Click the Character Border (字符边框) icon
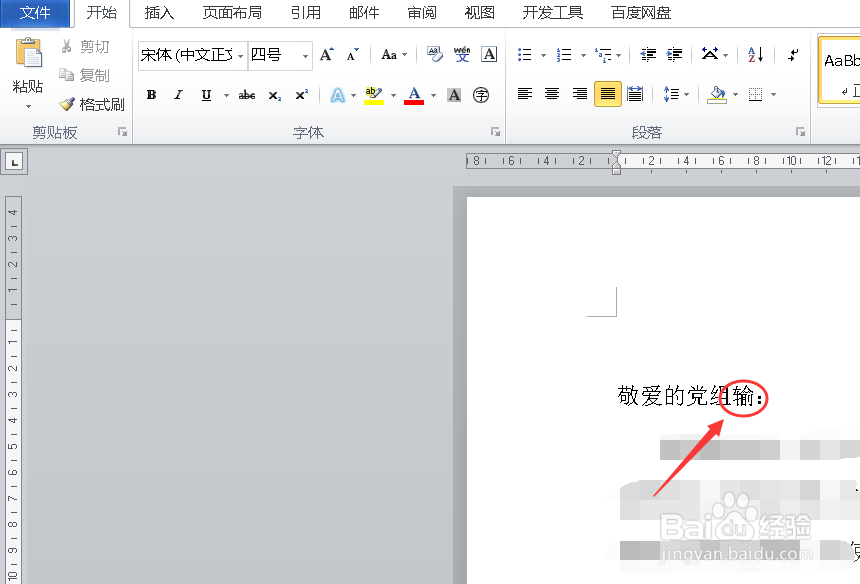 point(489,55)
